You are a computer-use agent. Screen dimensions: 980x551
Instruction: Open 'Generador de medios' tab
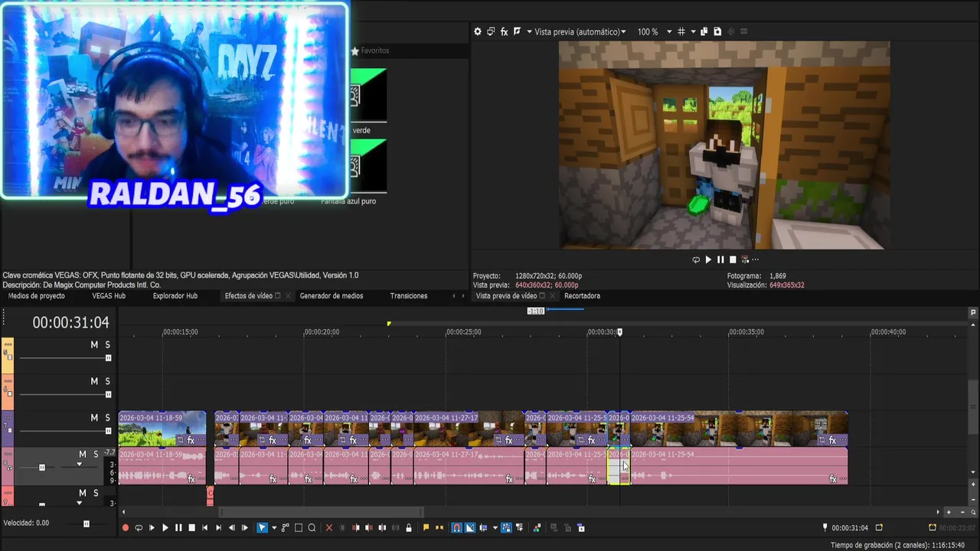tap(332, 295)
